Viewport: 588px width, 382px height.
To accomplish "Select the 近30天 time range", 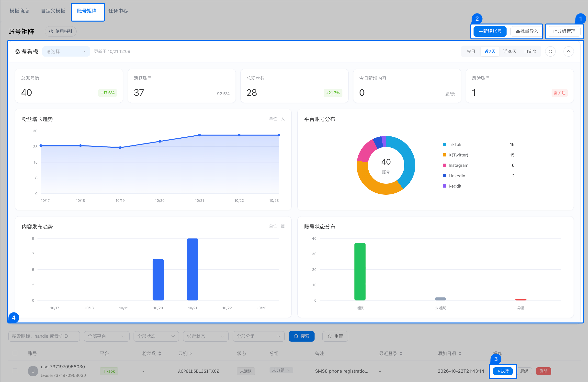I will [x=510, y=51].
